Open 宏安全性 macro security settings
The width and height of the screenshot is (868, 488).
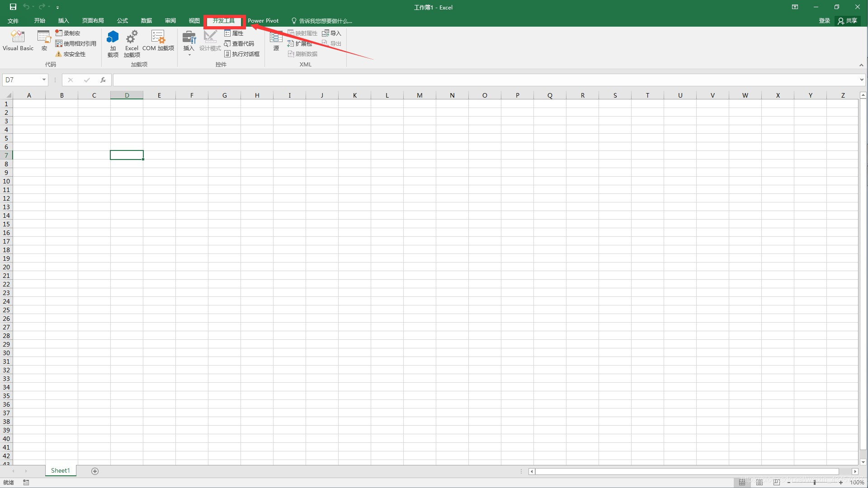(71, 54)
